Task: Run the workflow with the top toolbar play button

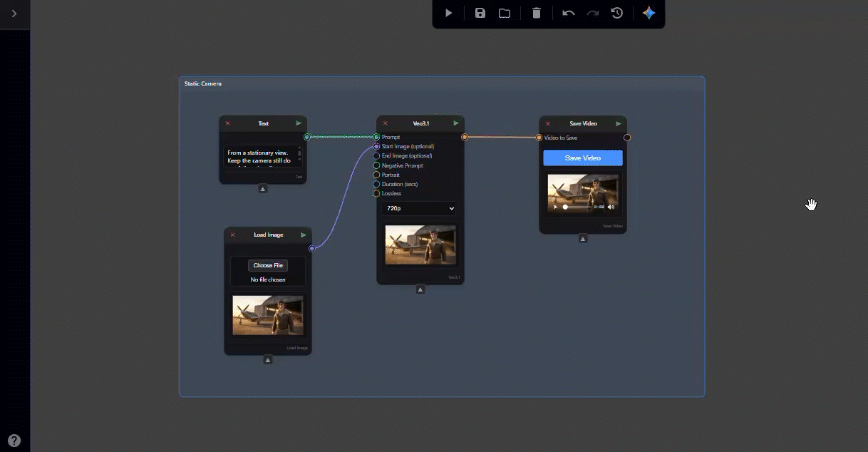Action: pos(448,13)
